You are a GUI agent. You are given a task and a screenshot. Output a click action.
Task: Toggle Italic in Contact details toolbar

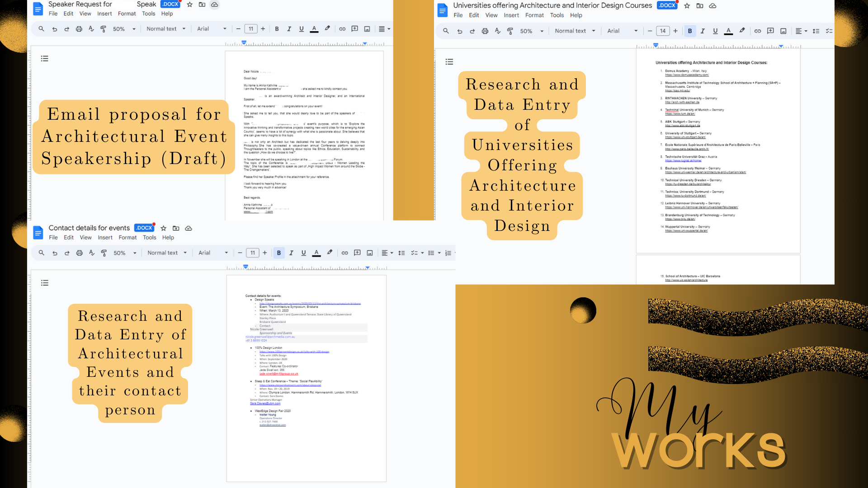[x=291, y=253]
